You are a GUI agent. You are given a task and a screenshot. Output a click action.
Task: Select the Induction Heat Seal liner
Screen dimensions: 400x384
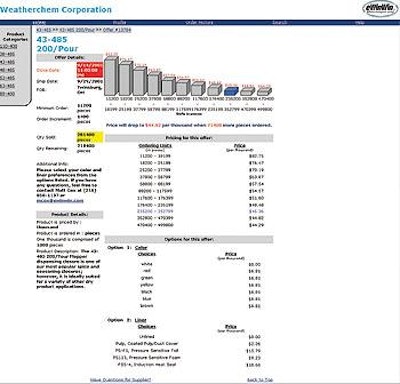(x=147, y=365)
